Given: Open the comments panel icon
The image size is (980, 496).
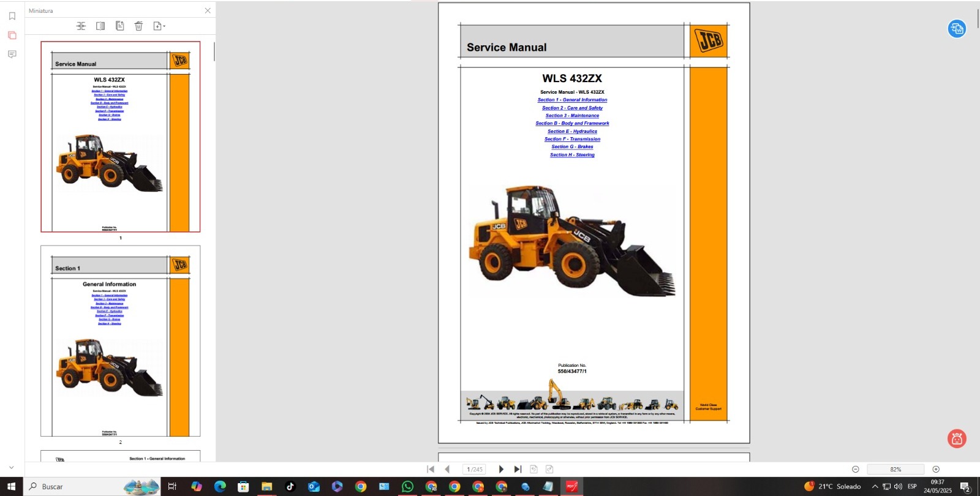Looking at the screenshot, I should 12,54.
